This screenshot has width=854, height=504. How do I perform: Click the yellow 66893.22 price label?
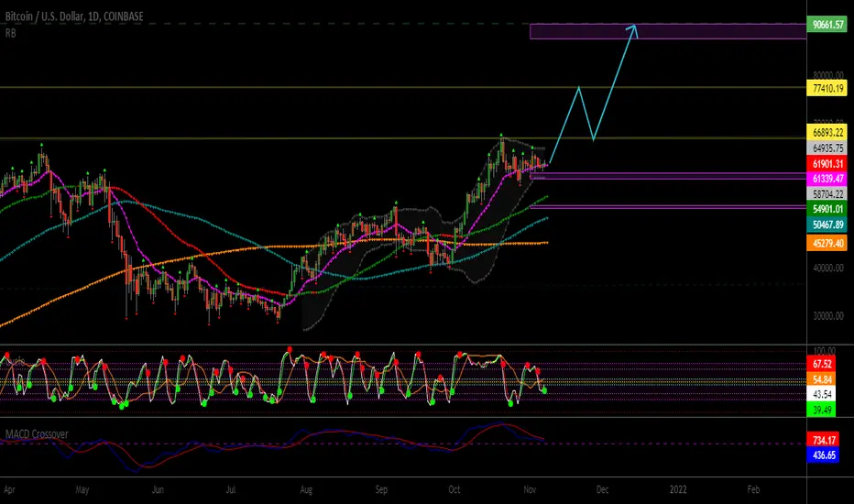827,132
